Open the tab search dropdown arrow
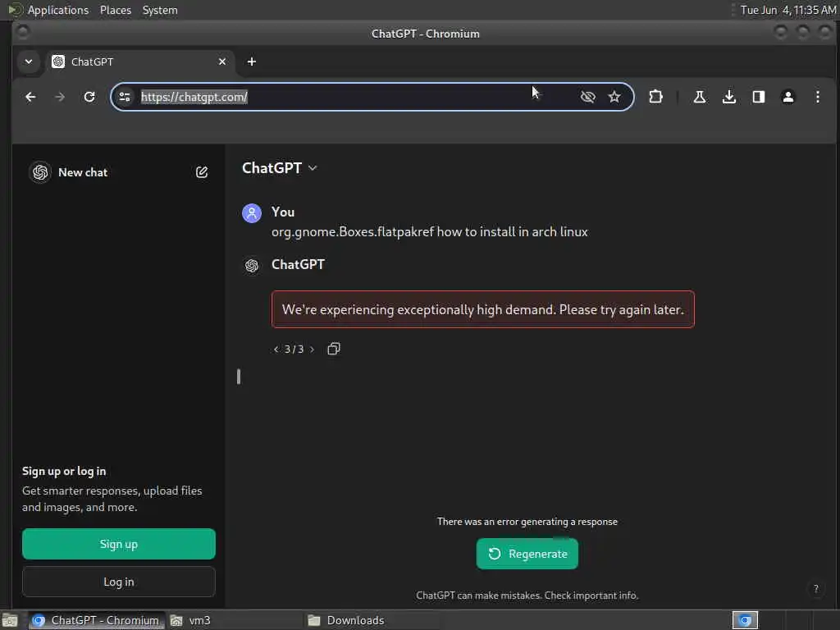 (29, 62)
